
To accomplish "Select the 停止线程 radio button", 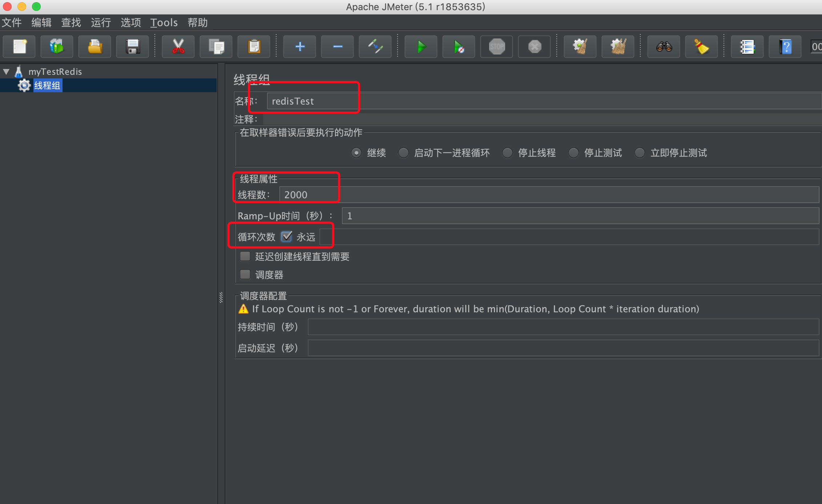I will coord(507,153).
